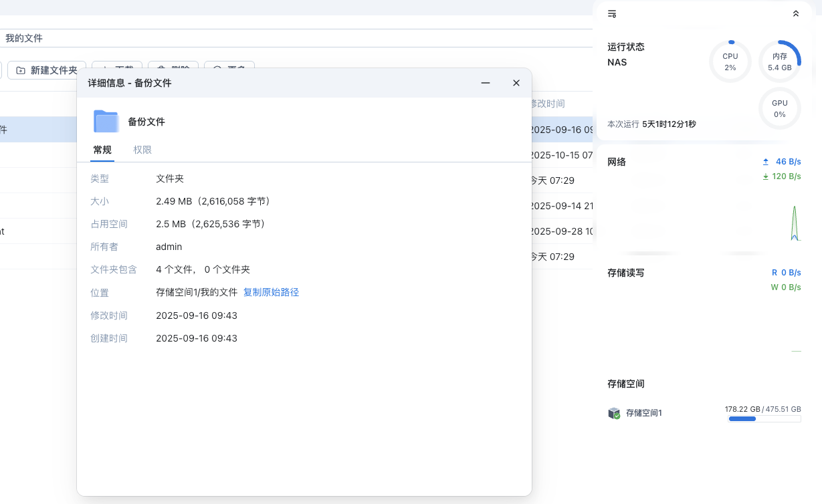Screen dimensions: 822x504
Task: Select the 常规 tab
Action: (102, 150)
